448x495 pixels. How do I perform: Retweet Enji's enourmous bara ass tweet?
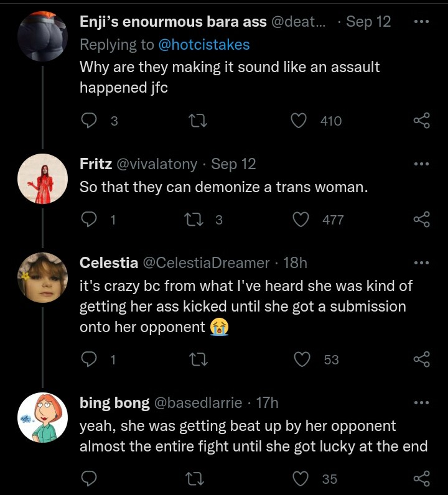(197, 121)
